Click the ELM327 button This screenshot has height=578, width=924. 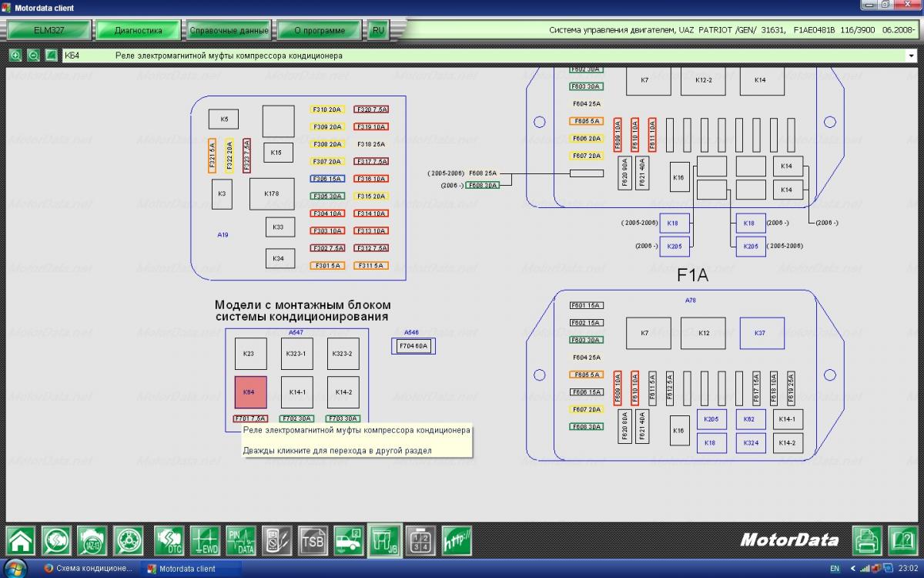pos(49,31)
